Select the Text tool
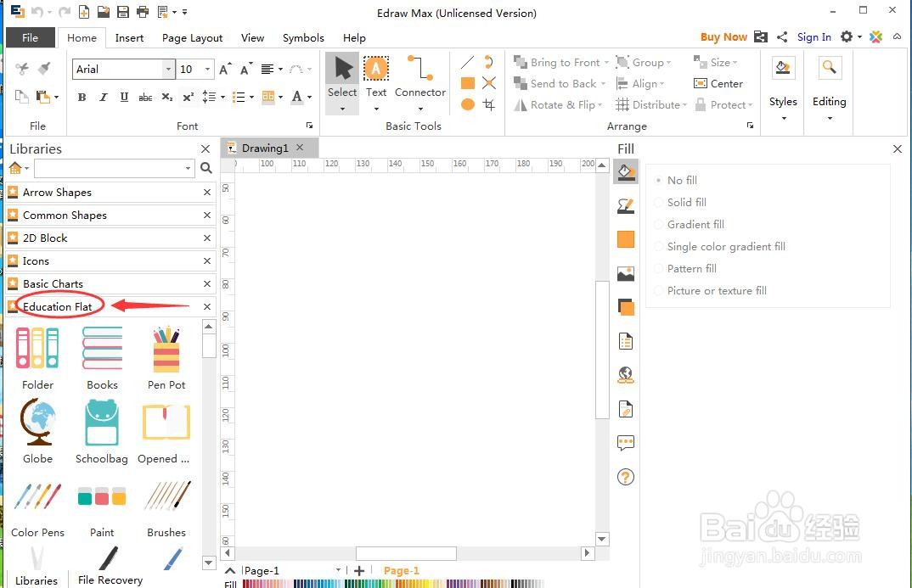Image resolution: width=912 pixels, height=588 pixels. click(x=375, y=77)
